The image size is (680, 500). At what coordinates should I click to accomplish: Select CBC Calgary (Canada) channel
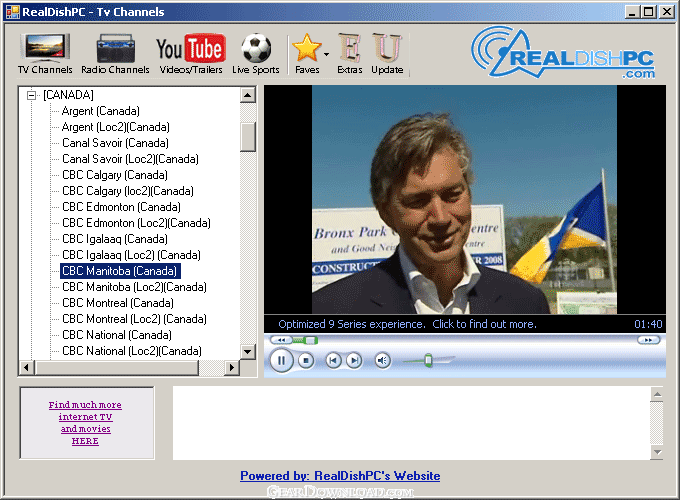click(115, 175)
